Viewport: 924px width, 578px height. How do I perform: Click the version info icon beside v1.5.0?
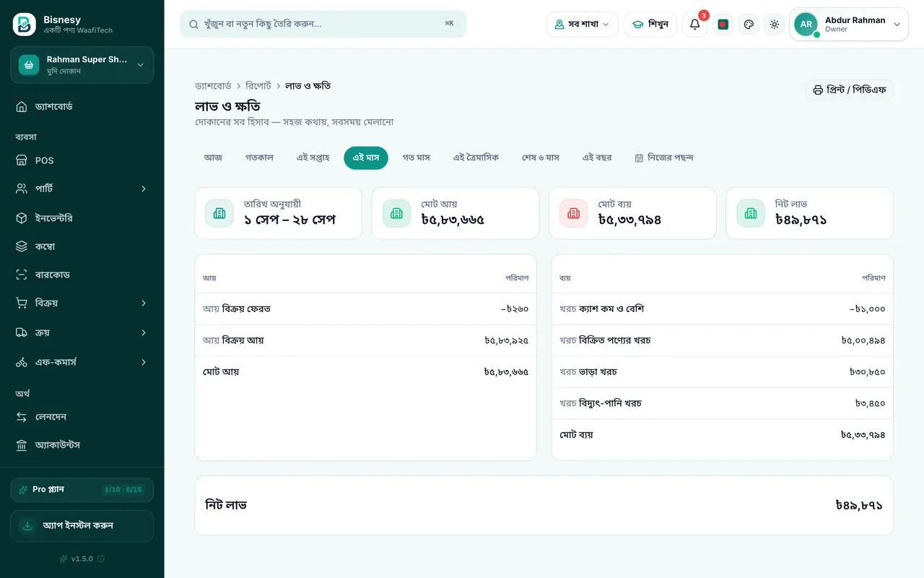(x=101, y=558)
